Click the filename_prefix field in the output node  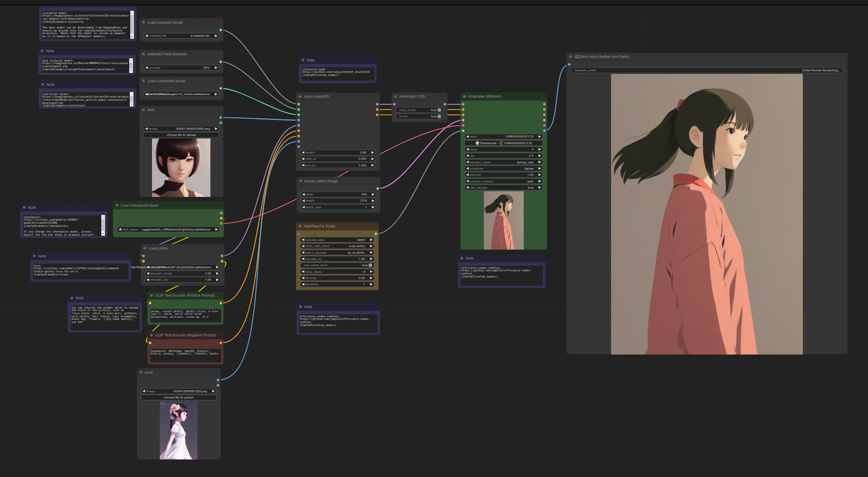pos(707,70)
